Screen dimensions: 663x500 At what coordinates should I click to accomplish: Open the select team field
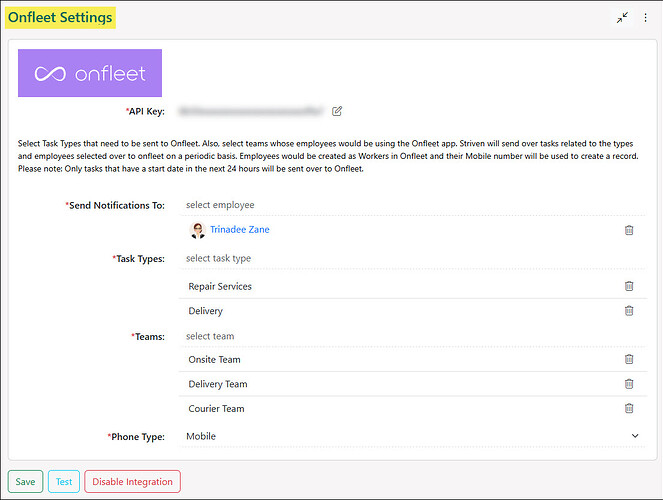tap(412, 336)
